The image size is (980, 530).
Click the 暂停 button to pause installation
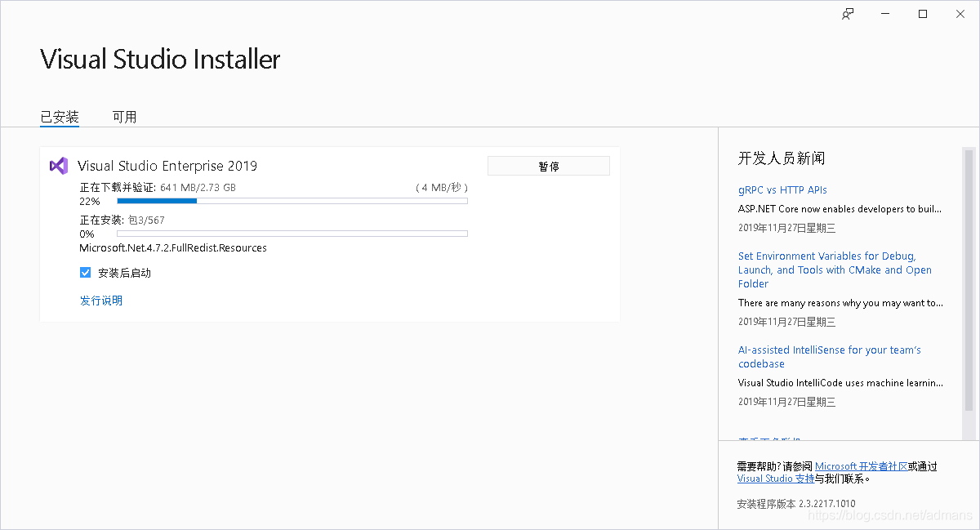tap(549, 166)
